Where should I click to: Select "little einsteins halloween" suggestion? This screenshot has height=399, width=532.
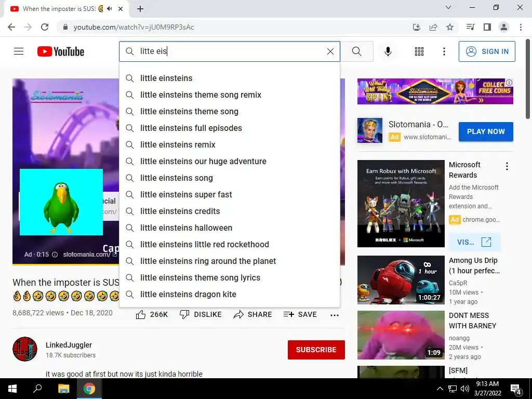(x=229, y=228)
